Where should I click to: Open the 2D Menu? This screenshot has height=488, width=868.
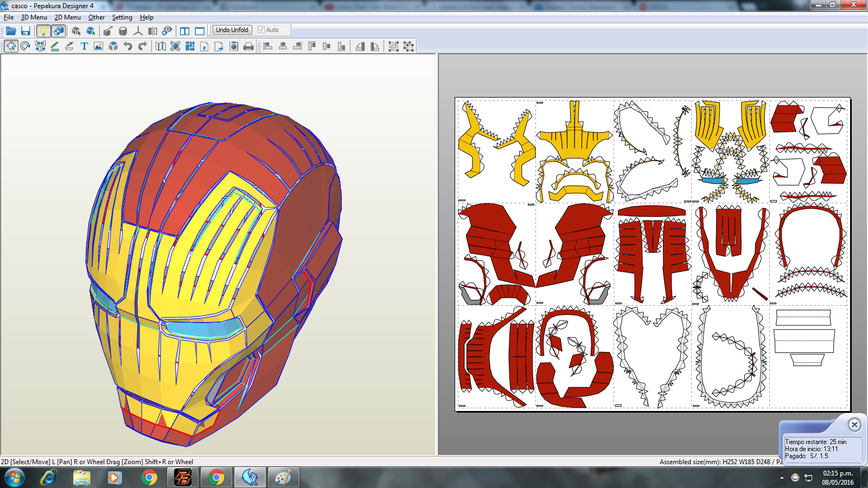[x=68, y=17]
